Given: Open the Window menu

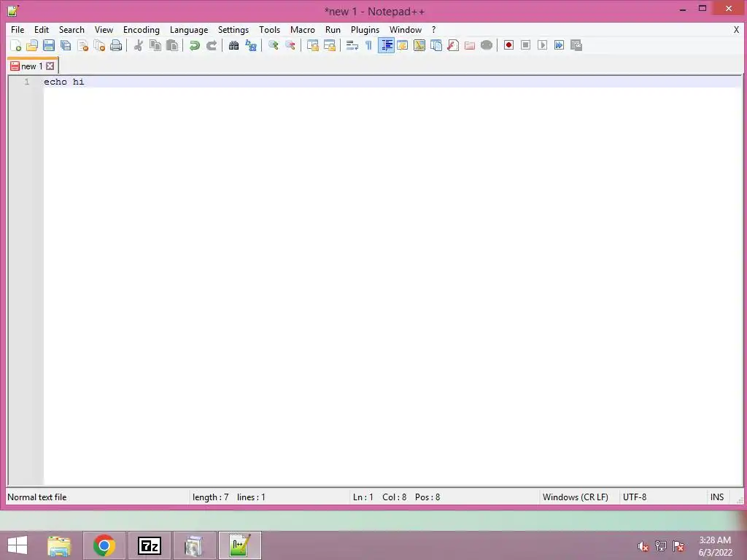Looking at the screenshot, I should tap(406, 29).
